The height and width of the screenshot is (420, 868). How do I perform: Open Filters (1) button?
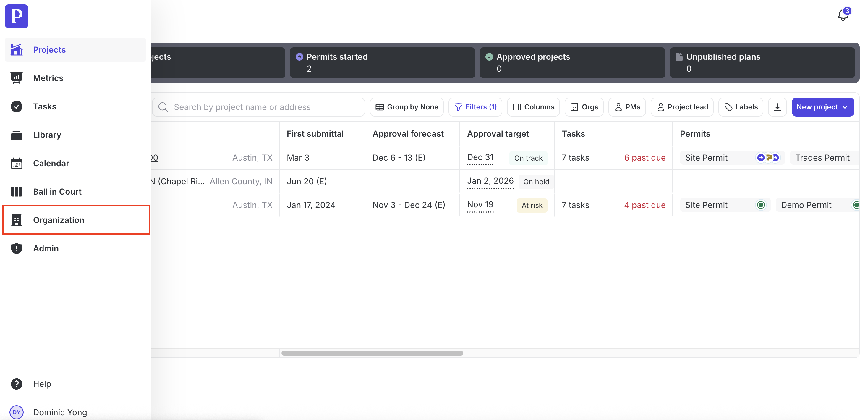coord(475,107)
